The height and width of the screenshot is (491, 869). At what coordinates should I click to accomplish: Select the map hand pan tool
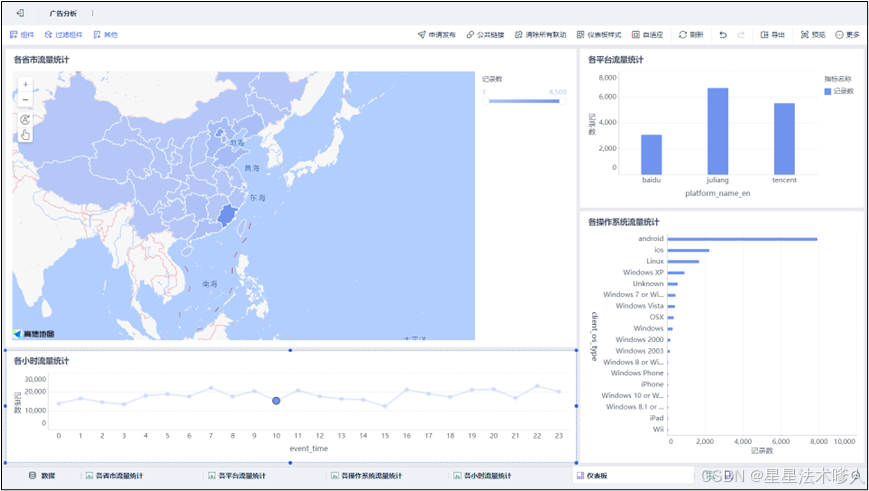(25, 135)
